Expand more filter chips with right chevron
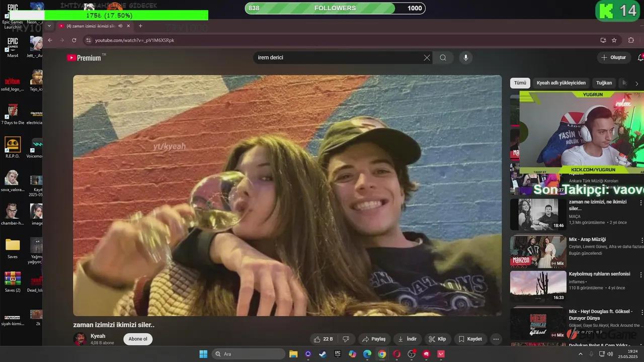644x362 pixels. pyautogui.click(x=637, y=84)
